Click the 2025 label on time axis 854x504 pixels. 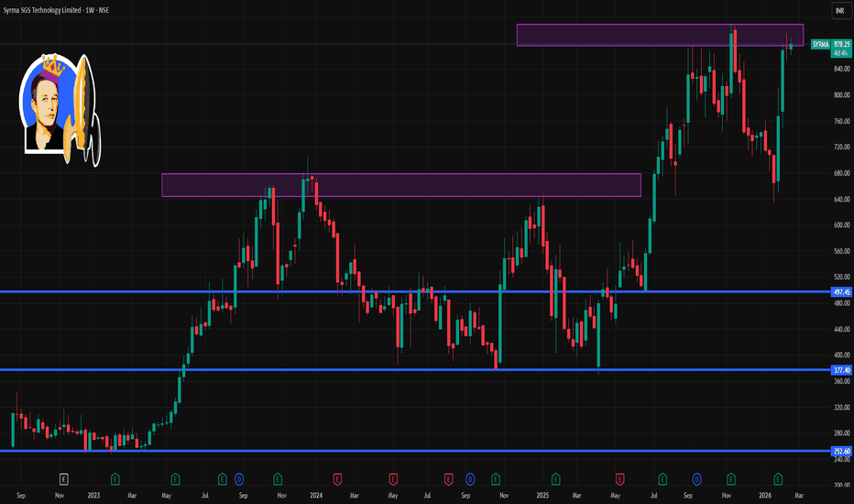click(x=542, y=495)
